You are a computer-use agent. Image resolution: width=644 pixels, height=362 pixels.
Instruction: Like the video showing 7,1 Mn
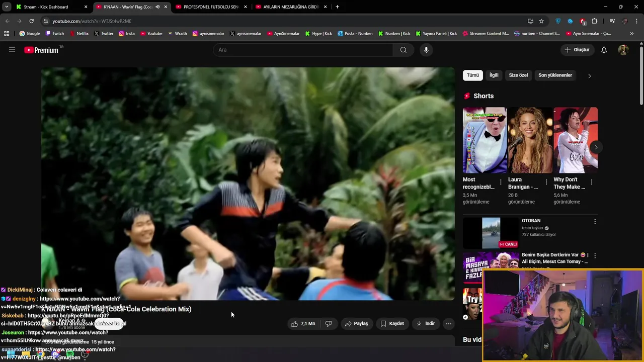pos(303,324)
